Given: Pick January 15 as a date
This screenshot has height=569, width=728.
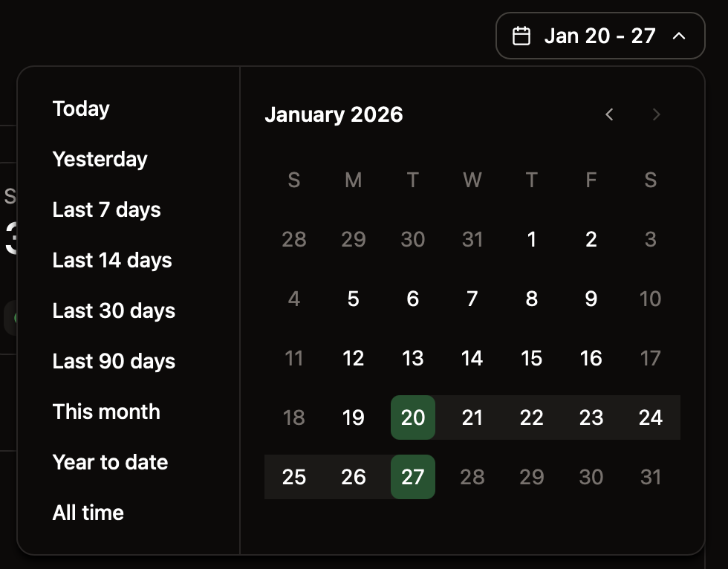Looking at the screenshot, I should [531, 358].
